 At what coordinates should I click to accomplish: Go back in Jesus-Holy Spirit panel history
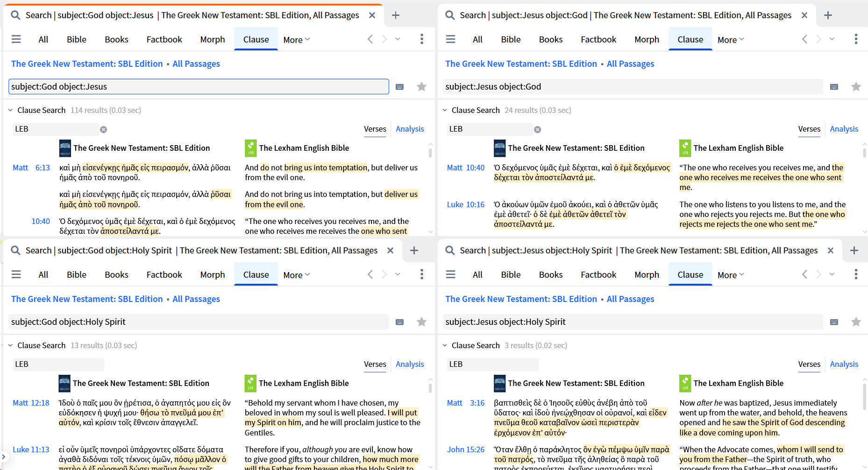[805, 274]
